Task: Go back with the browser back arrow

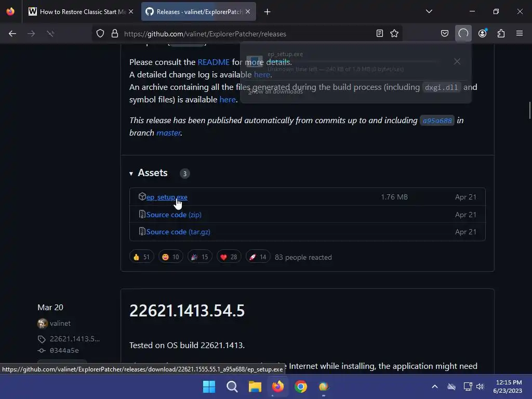Action: [12, 34]
